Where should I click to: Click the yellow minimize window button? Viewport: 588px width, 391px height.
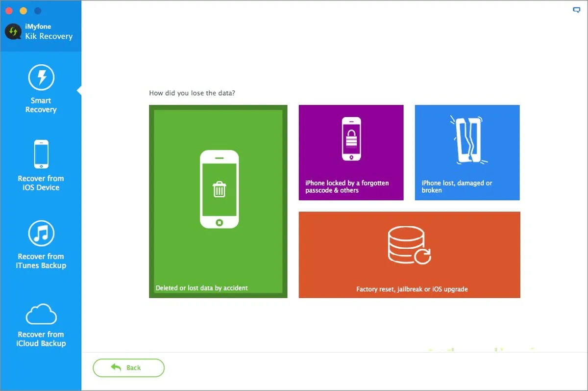click(x=23, y=11)
